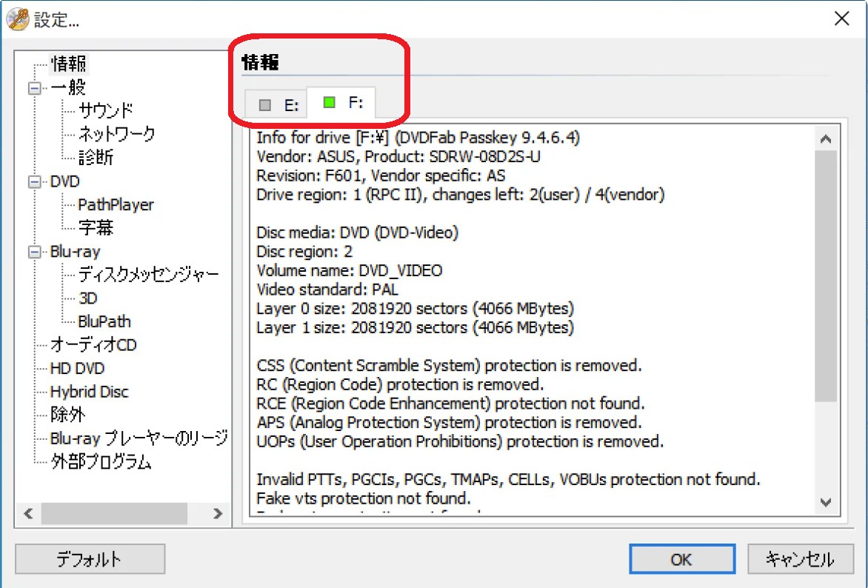Open the 3D settings page
868x588 pixels.
pyautogui.click(x=88, y=298)
